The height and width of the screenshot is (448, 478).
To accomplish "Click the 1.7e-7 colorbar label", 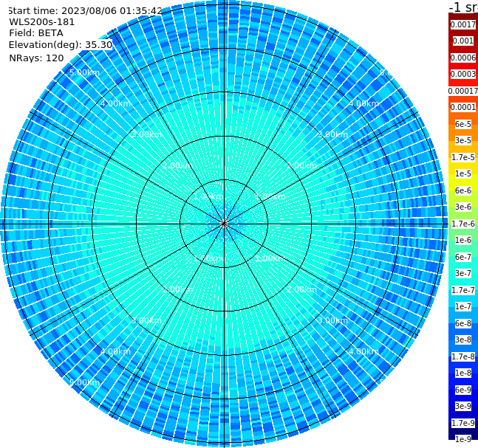I will (463, 290).
